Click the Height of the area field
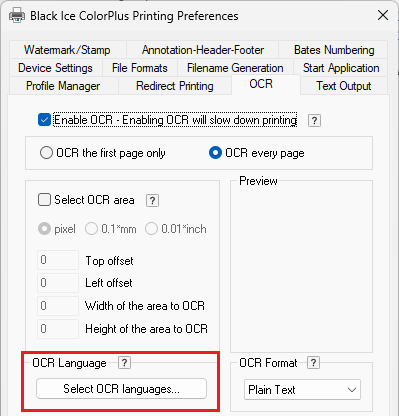Screen dimensions: 399x416 58,329
